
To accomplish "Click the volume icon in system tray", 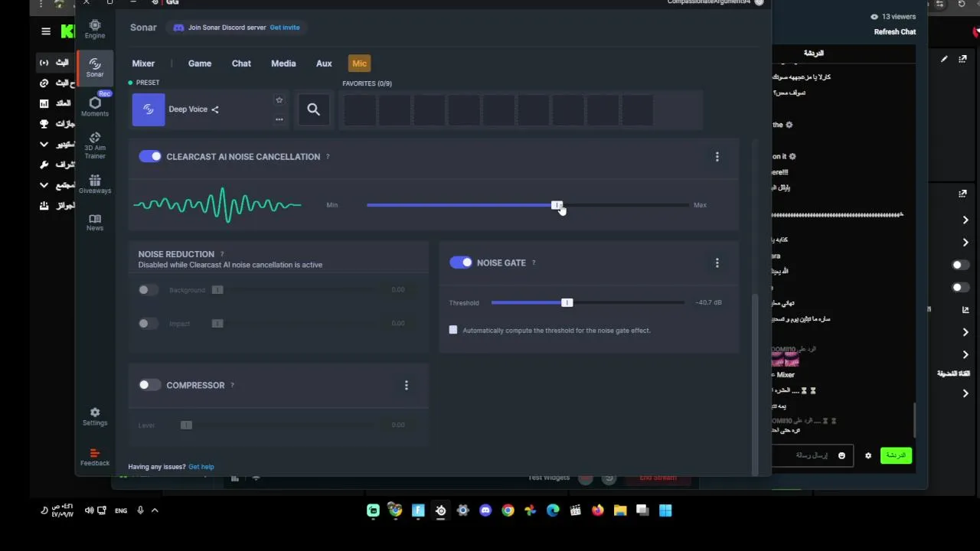I will [x=89, y=510].
